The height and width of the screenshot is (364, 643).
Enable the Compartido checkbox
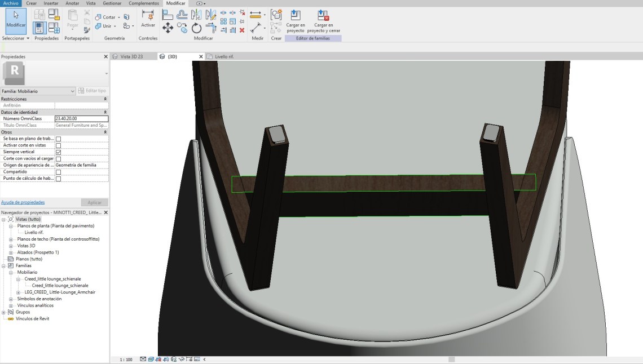(x=58, y=172)
